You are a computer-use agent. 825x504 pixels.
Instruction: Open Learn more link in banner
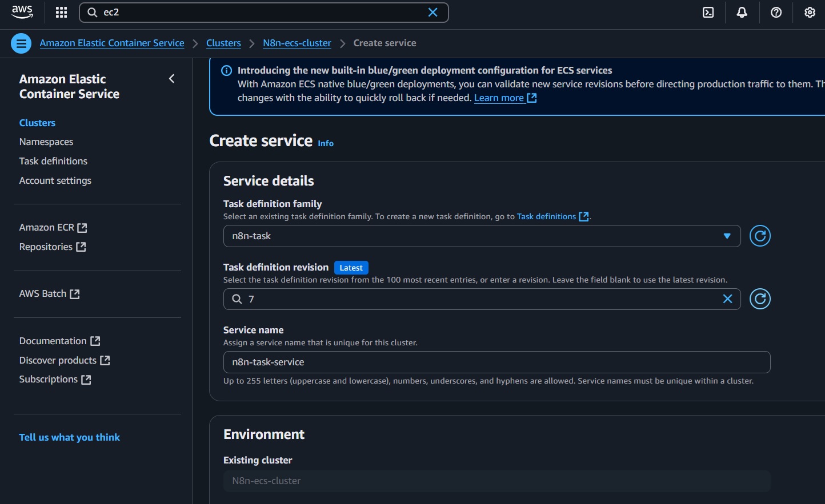[x=499, y=98]
